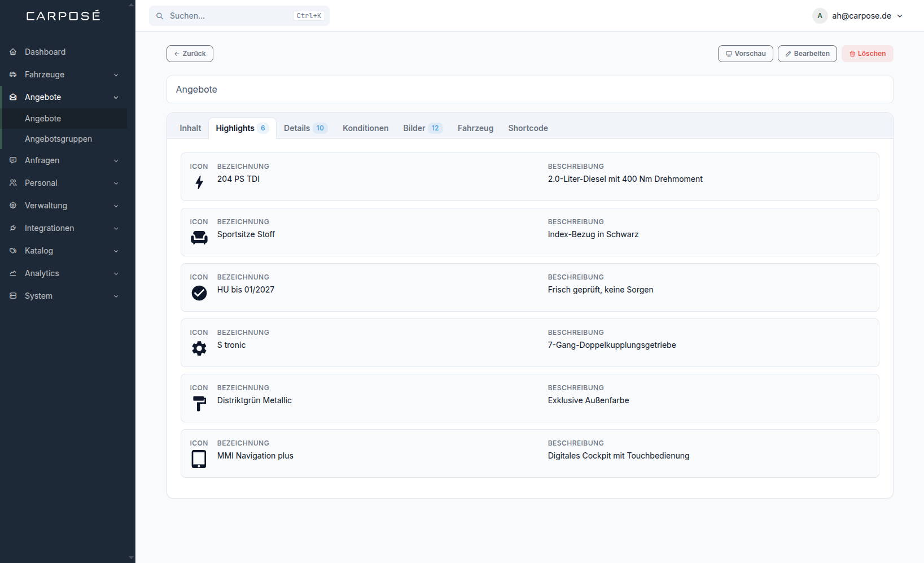Switch to the Details tab
Screen dimensions: 924x563
(305, 128)
